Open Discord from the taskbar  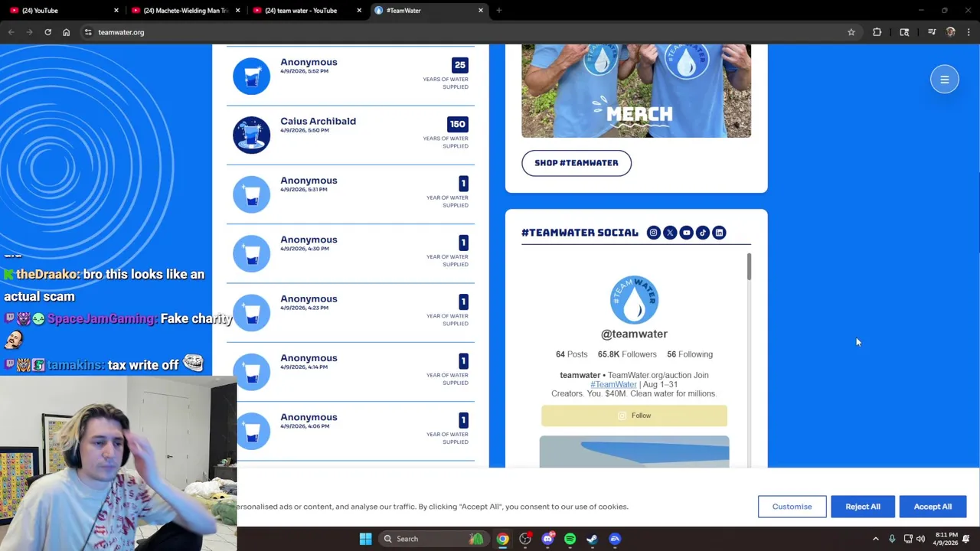(x=547, y=539)
